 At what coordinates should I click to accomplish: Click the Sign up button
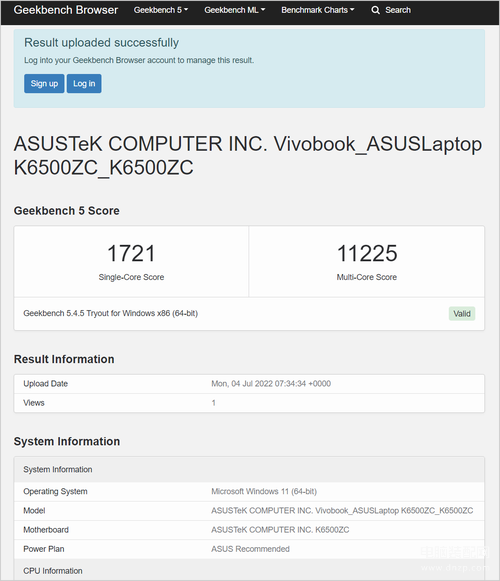tap(44, 83)
